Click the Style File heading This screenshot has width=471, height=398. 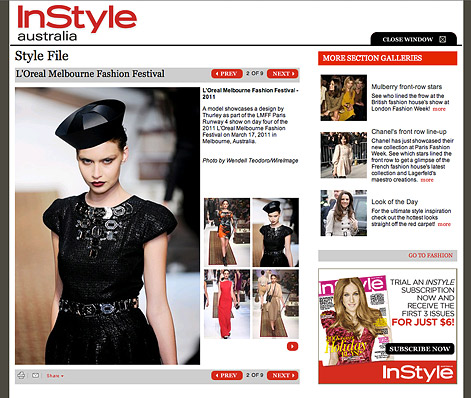tap(42, 56)
